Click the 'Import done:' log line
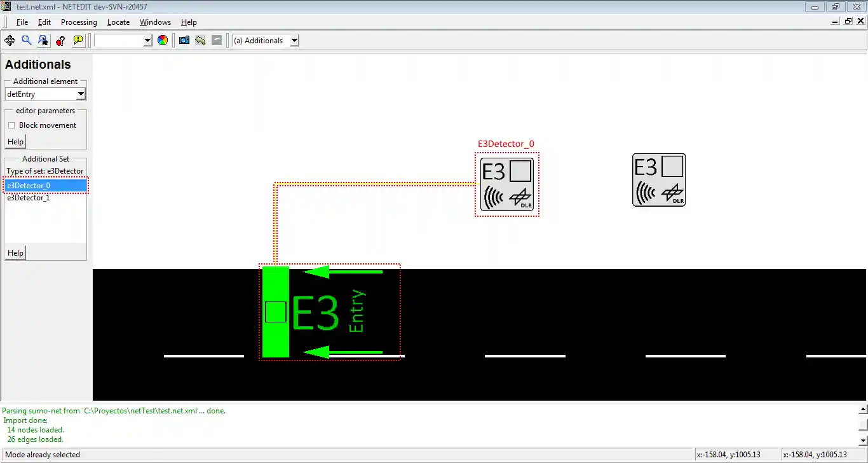This screenshot has width=868, height=463. tap(25, 420)
